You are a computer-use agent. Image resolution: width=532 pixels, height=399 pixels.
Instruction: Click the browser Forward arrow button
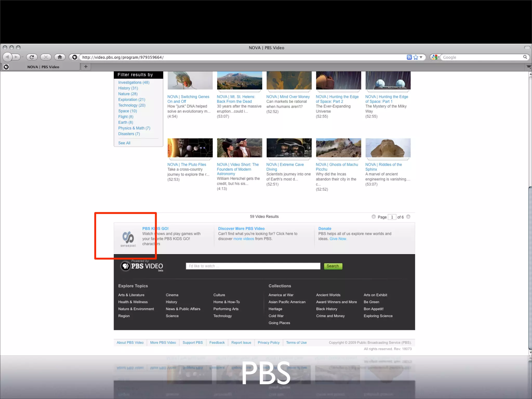(x=16, y=57)
